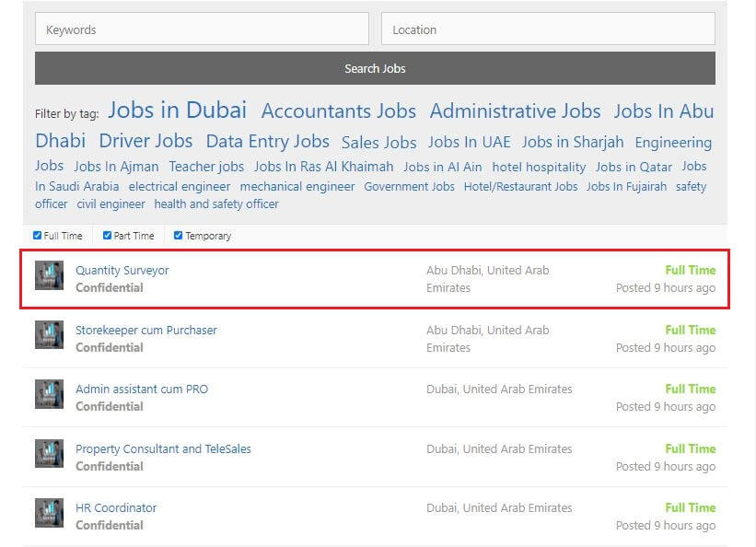The width and height of the screenshot is (756, 547).
Task: Select the Driver Jobs tag filter
Action: (x=145, y=141)
